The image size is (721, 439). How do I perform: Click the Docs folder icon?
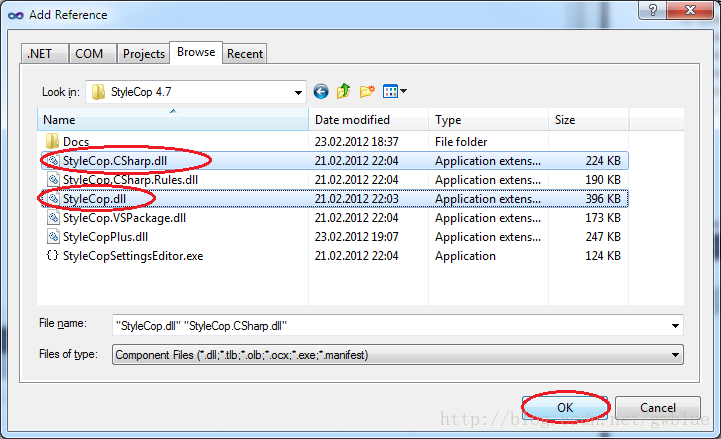[52, 141]
